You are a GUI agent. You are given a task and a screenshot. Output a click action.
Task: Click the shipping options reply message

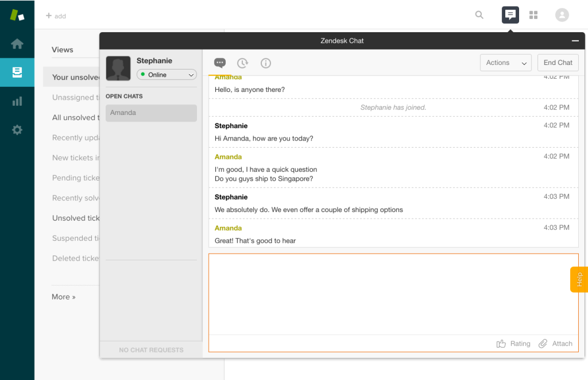(x=308, y=209)
